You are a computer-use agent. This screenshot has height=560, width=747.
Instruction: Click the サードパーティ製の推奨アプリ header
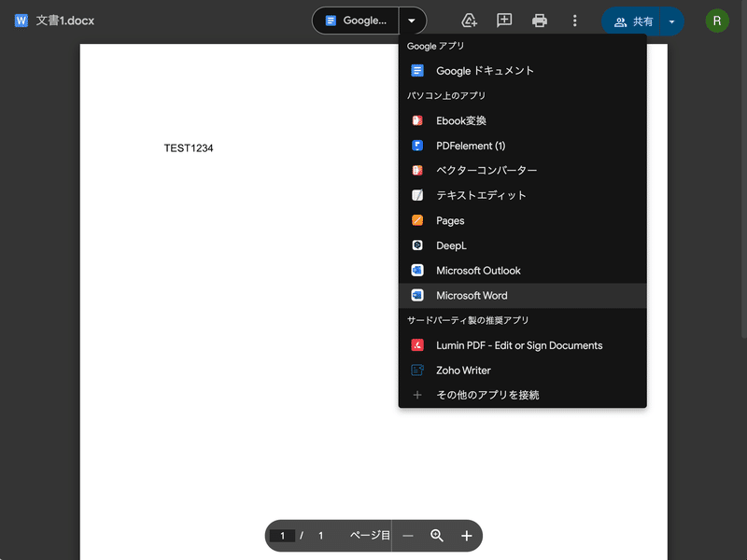pos(468,320)
